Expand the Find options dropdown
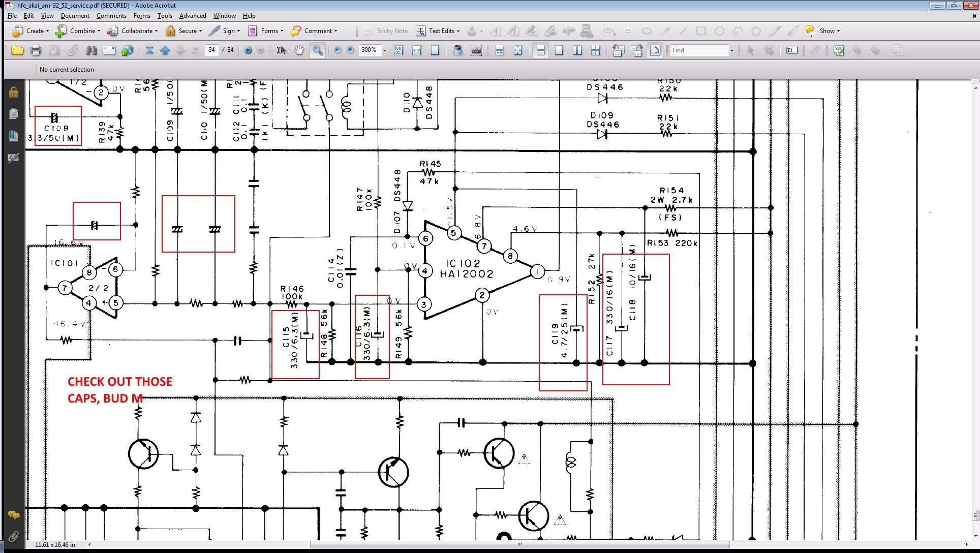This screenshot has width=980, height=553. click(x=731, y=50)
